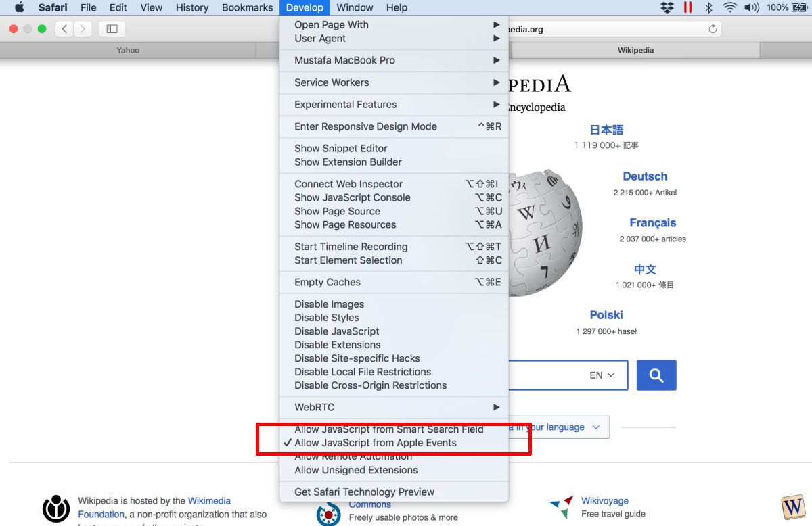Click the Dropbox menu bar icon
Image resolution: width=812 pixels, height=526 pixels.
tap(667, 7)
